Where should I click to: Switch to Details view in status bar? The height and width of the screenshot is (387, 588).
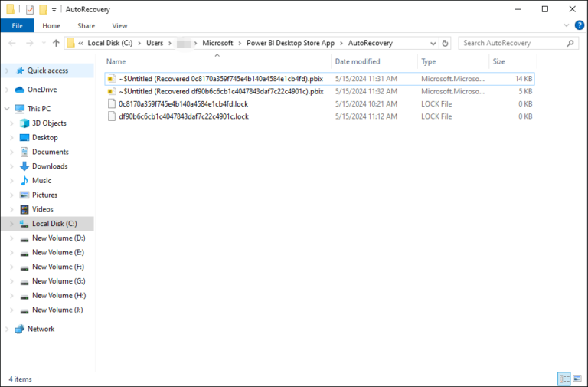(564, 379)
